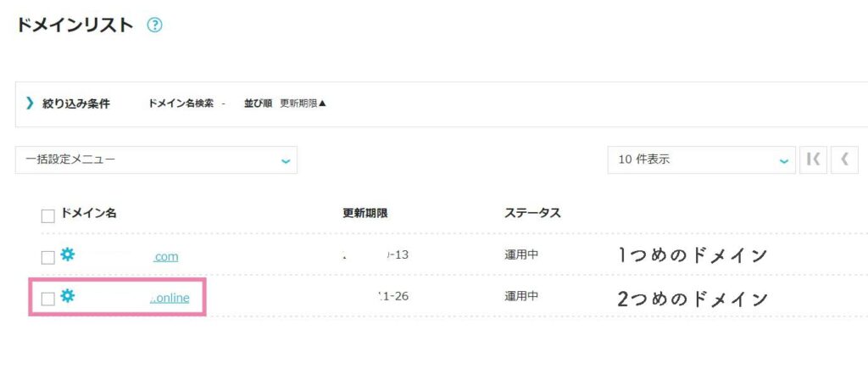Check the box for the .online domain
This screenshot has height=386, width=868.
click(48, 299)
